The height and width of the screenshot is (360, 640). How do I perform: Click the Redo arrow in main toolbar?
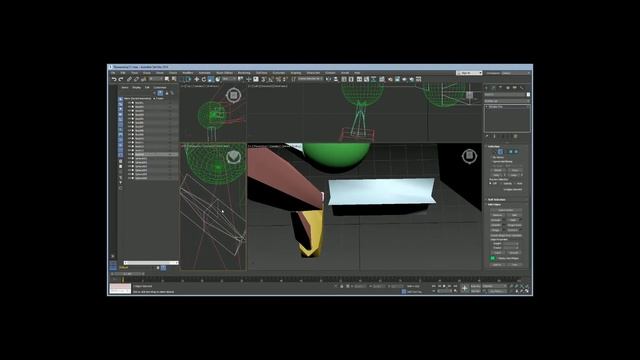121,79
